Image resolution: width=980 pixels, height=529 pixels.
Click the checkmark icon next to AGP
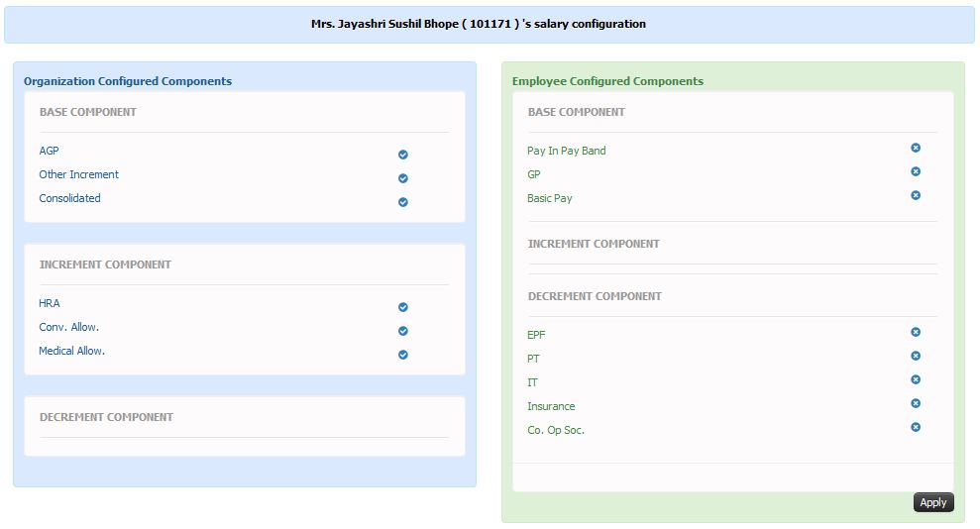[x=403, y=155]
